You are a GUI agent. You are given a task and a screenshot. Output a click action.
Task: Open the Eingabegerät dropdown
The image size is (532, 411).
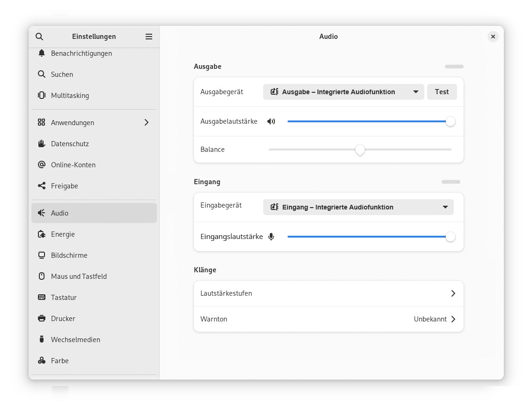[358, 207]
